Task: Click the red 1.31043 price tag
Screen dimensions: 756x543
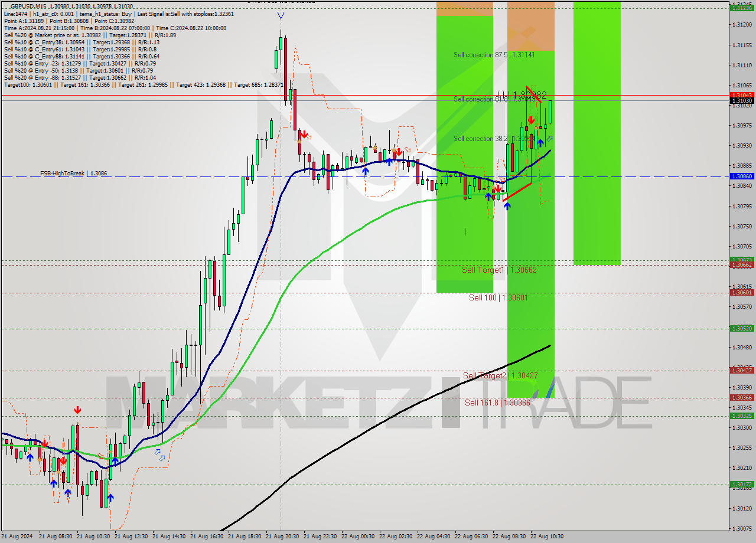Action: coord(742,95)
